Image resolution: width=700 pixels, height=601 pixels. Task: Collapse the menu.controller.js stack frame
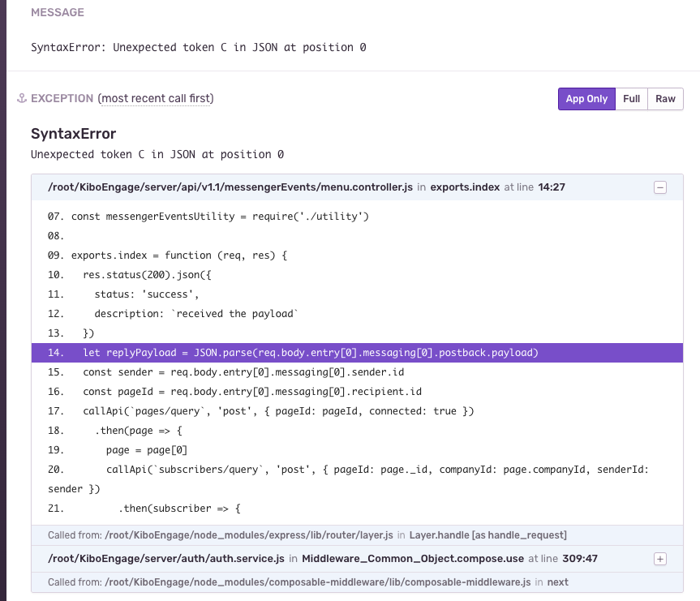pos(659,187)
